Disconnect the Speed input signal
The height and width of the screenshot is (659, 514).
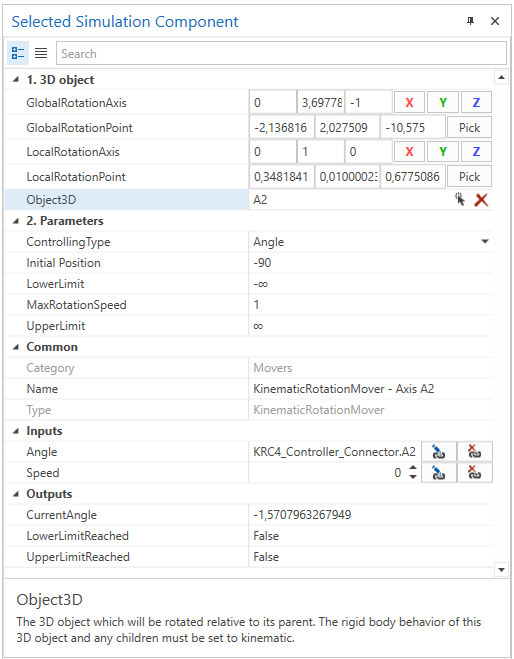click(474, 473)
